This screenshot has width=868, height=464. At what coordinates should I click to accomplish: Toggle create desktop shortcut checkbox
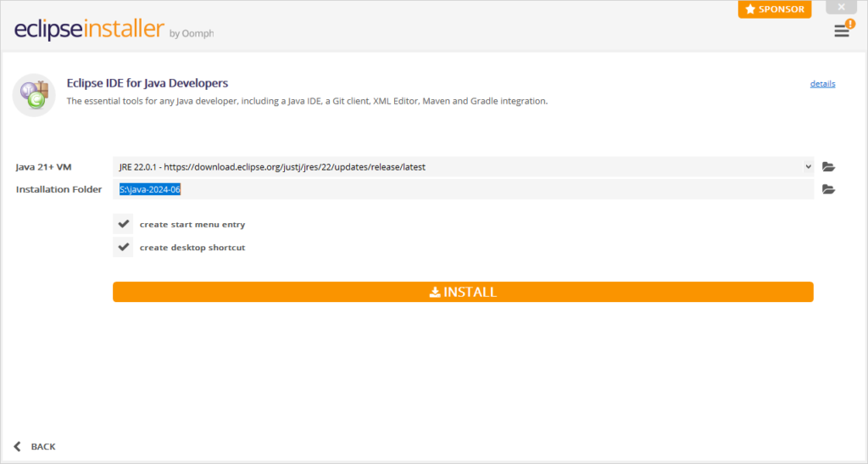(x=124, y=247)
